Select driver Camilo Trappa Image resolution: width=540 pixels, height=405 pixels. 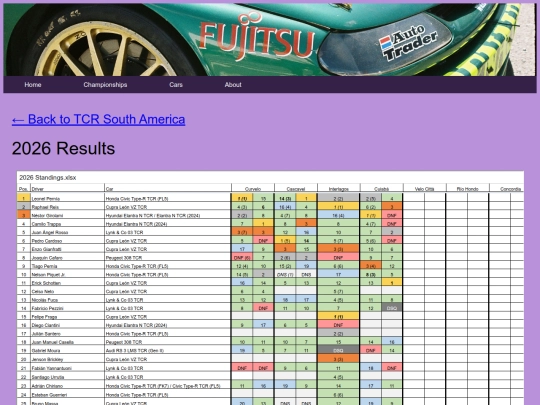click(46, 224)
